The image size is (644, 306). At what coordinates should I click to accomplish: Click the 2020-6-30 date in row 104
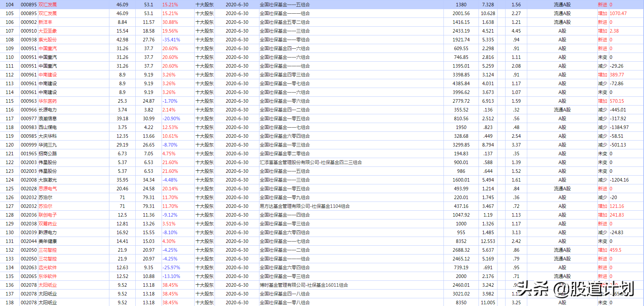(237, 5)
